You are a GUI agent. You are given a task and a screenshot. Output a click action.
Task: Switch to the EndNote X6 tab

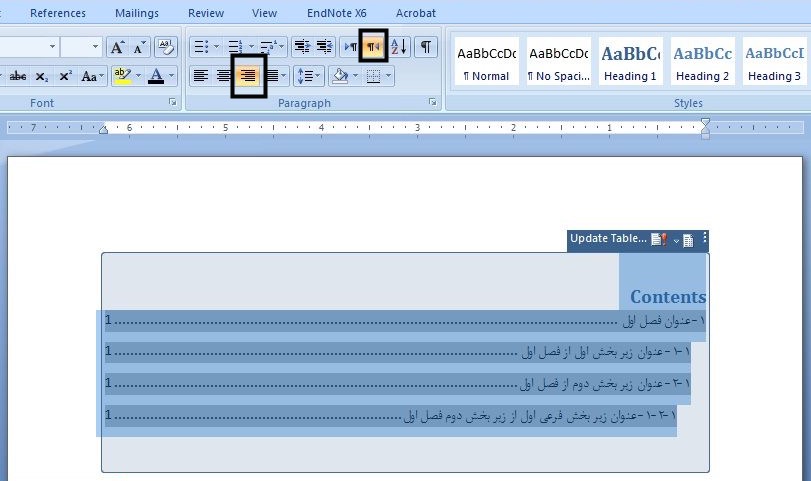click(337, 13)
